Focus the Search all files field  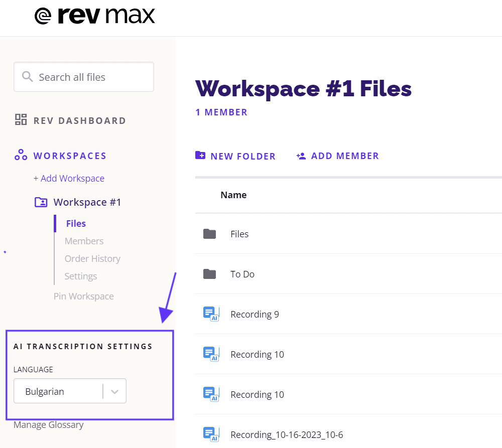[x=84, y=77]
